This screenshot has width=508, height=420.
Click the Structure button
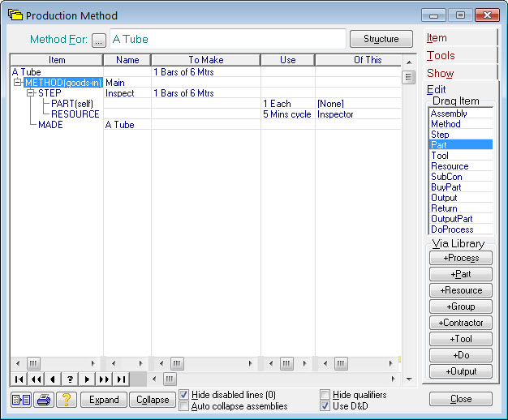(x=381, y=39)
